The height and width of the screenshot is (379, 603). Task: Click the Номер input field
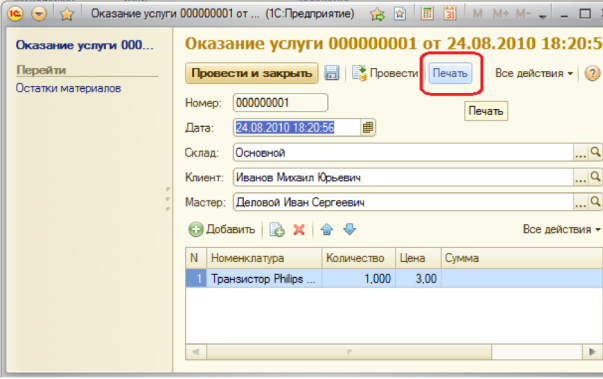point(280,103)
